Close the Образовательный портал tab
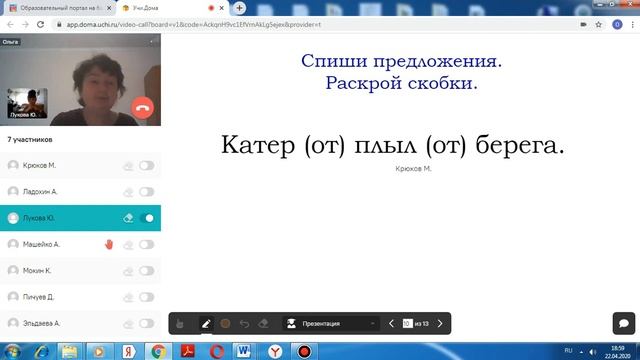 coord(109,8)
